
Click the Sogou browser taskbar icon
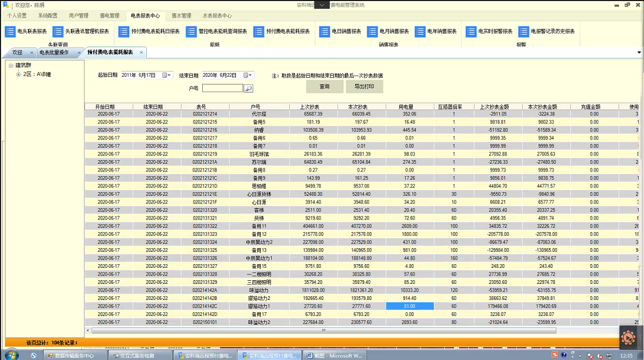click(33, 355)
